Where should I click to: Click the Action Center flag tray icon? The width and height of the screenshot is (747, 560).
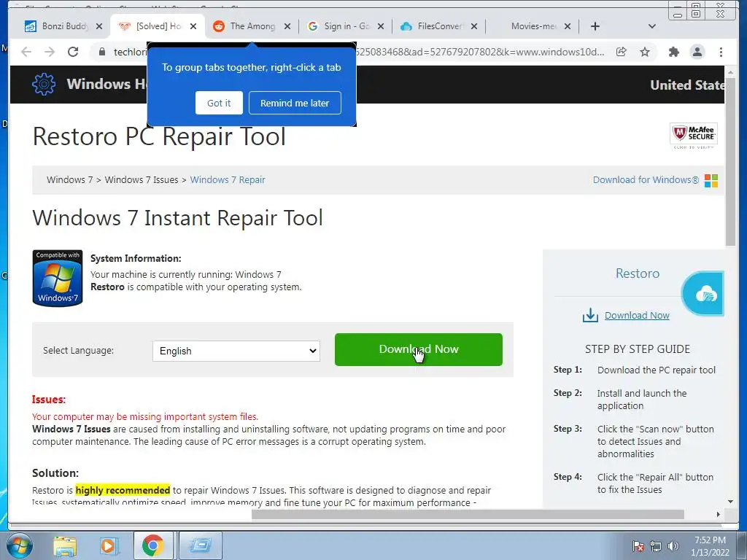pyautogui.click(x=638, y=546)
